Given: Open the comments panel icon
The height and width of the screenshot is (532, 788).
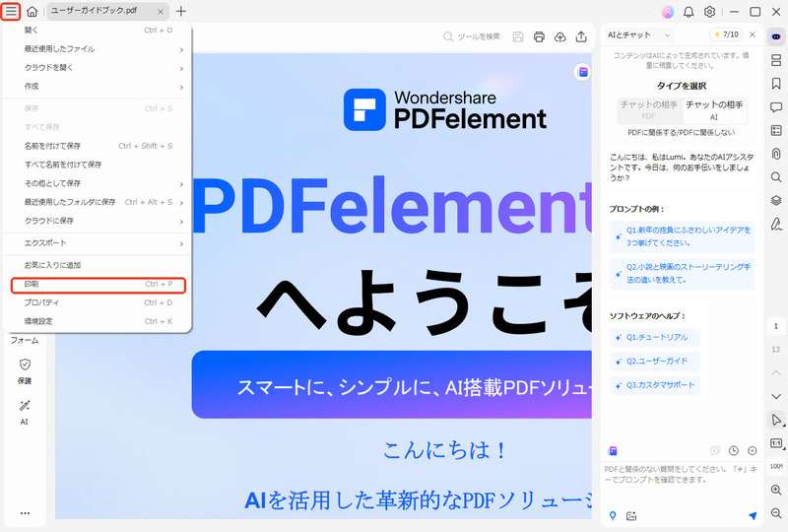Looking at the screenshot, I should click(776, 106).
